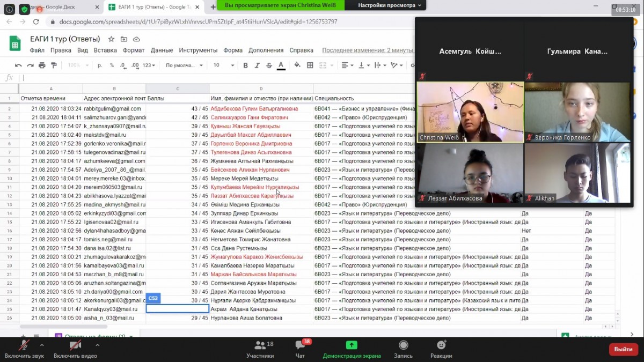The height and width of the screenshot is (362, 644).
Task: Click the red Выйти button
Action: 623,349
